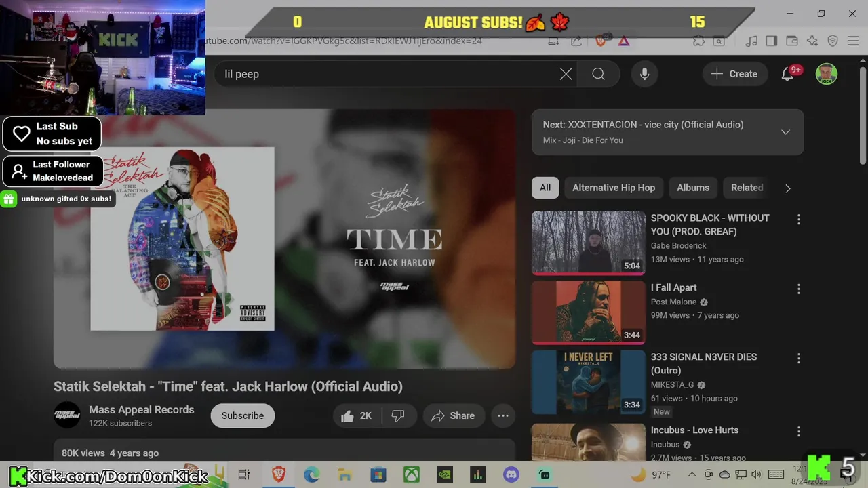Open SPOOKY BLACK - WITHOUT YOU video title
The width and height of the screenshot is (868, 488).
pos(710,224)
